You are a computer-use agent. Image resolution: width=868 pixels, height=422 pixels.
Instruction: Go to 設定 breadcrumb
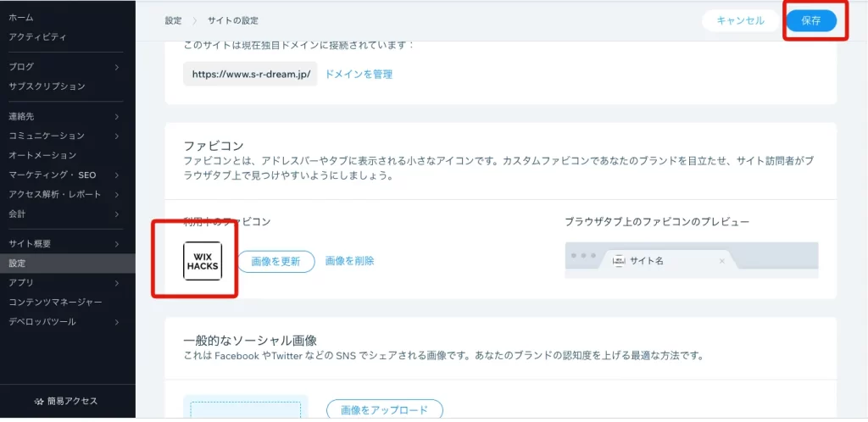[173, 21]
